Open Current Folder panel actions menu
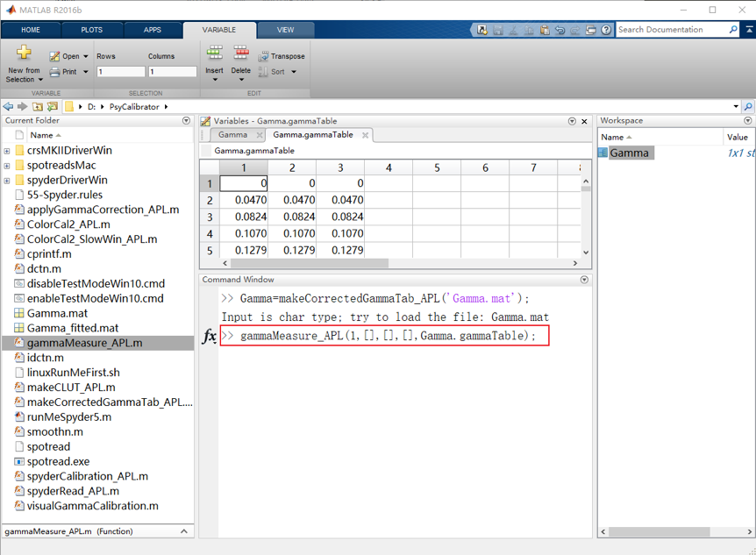 [187, 120]
